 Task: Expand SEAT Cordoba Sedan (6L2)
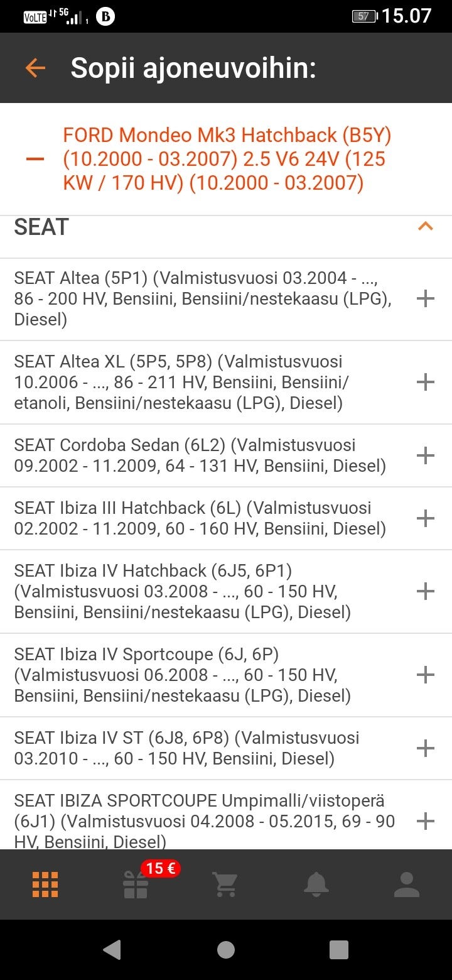[x=425, y=455]
